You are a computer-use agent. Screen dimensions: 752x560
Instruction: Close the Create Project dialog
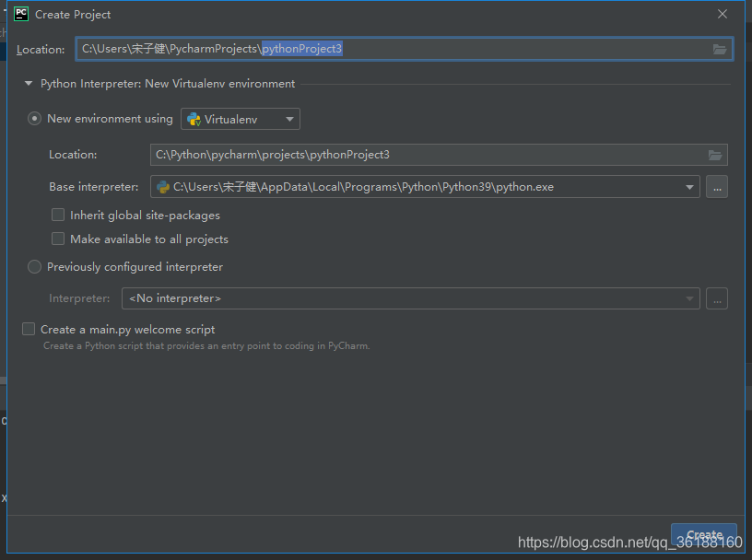coord(723,15)
